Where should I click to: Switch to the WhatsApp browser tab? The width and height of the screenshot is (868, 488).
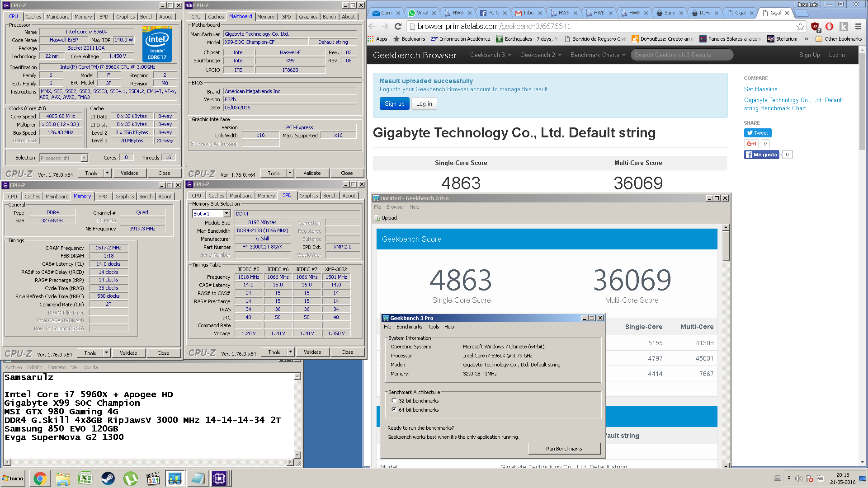(x=422, y=13)
